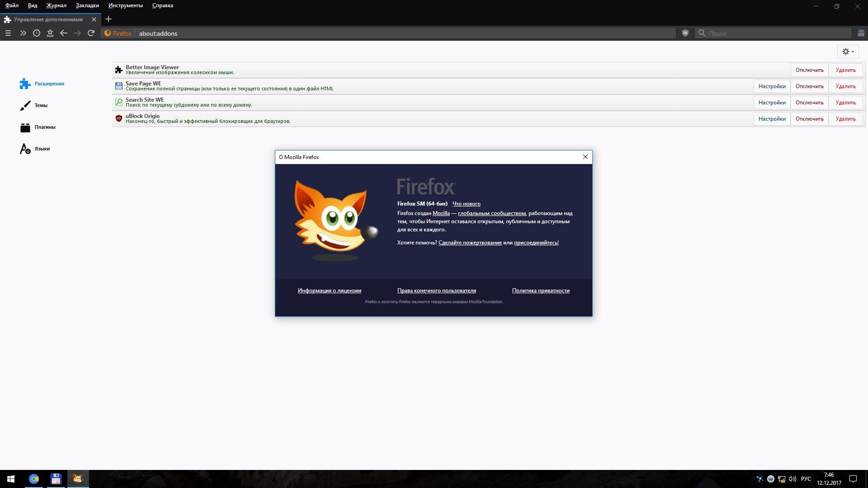
Task: Disable Search Site WE extension
Action: point(809,103)
